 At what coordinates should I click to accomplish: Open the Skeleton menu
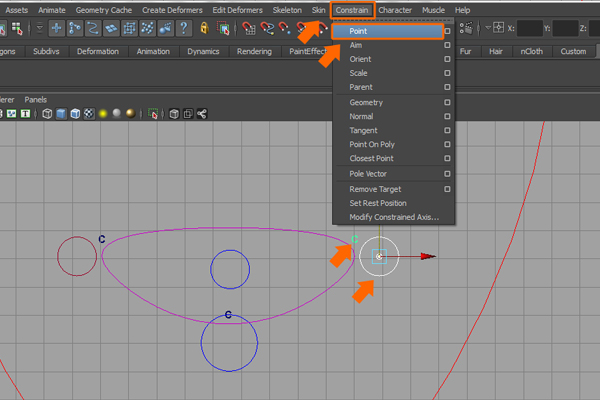click(x=287, y=10)
